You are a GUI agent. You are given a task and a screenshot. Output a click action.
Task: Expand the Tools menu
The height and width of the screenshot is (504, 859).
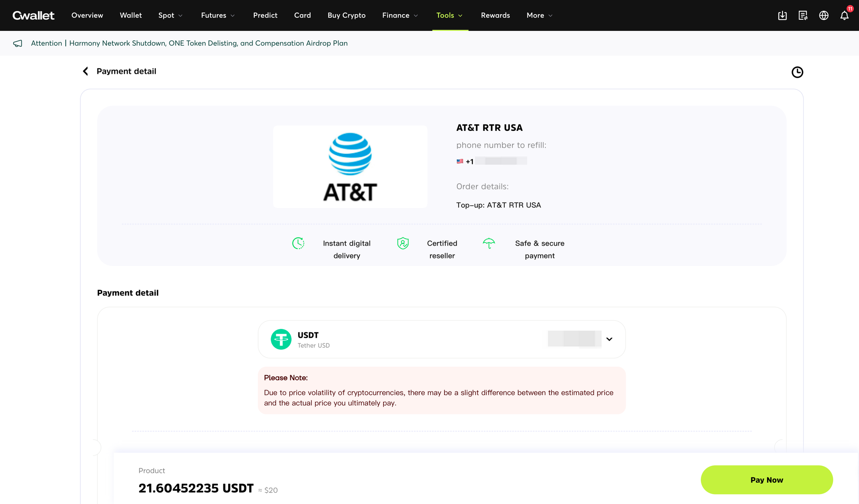point(450,15)
